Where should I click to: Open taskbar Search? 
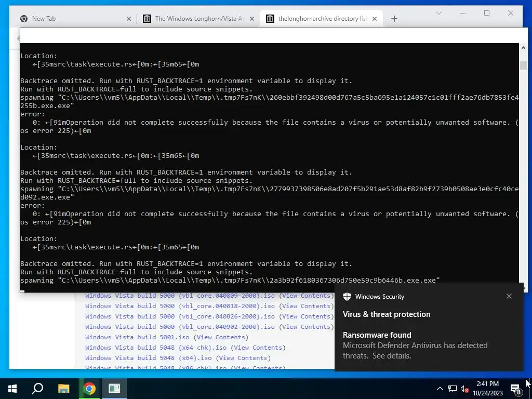pos(37,389)
